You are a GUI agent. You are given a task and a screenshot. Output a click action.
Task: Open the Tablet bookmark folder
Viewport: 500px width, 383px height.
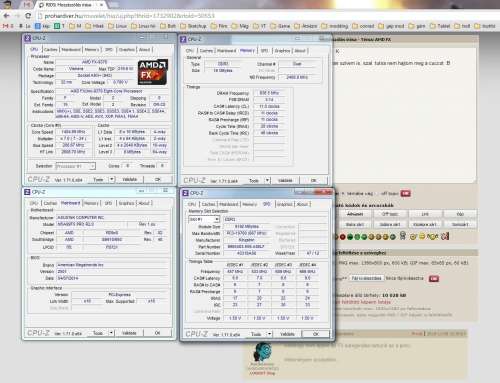tap(440, 26)
